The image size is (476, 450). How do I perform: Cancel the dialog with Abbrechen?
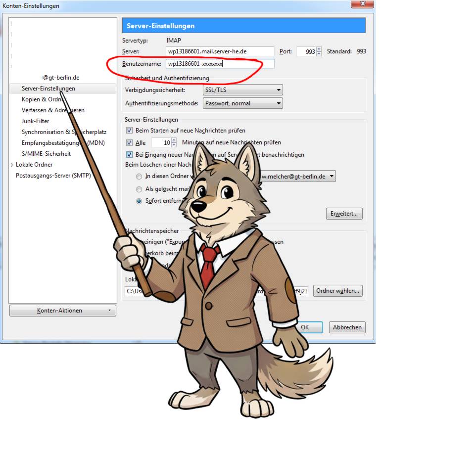347,327
